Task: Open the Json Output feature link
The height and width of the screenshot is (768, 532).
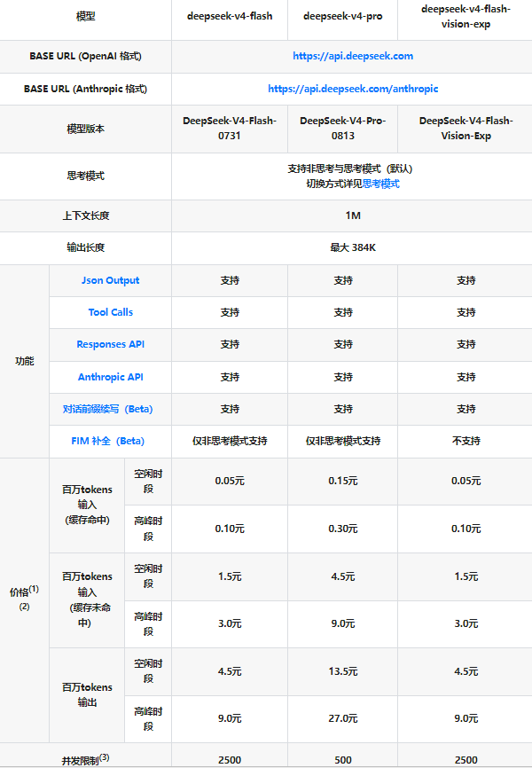Action: (x=110, y=280)
